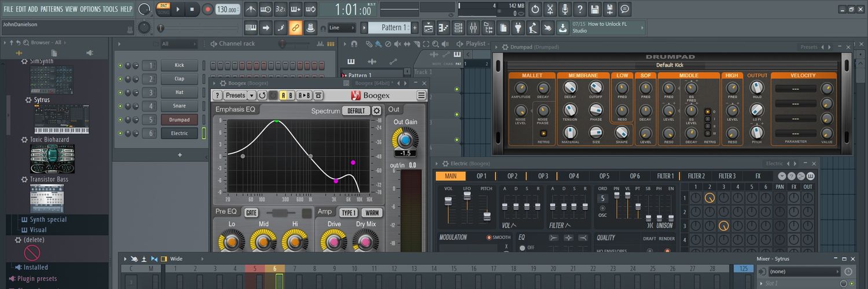Open the Presets dropdown arrow in Boogex
Screen dimensions: 868x289
coord(252,95)
